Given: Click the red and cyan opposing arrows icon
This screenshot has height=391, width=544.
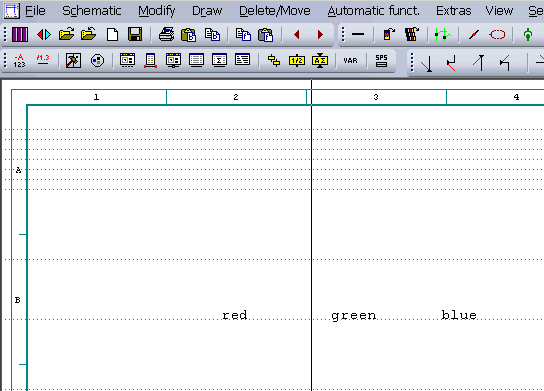Looking at the screenshot, I should [x=44, y=35].
